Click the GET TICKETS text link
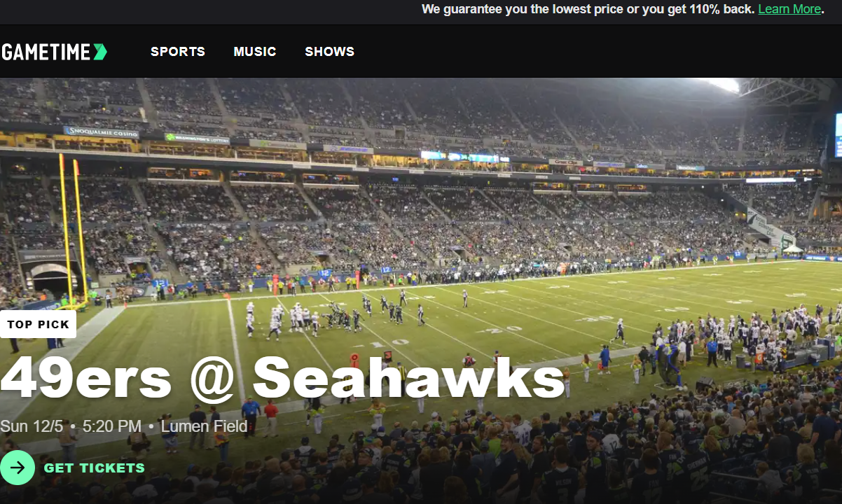Viewport: 842px width, 504px height. click(95, 468)
